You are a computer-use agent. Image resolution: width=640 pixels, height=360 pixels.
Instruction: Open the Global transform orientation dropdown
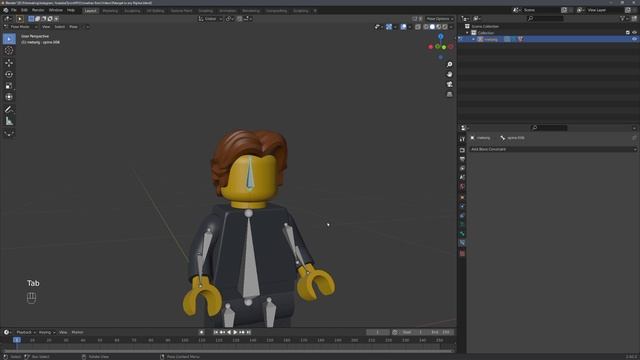click(x=210, y=19)
